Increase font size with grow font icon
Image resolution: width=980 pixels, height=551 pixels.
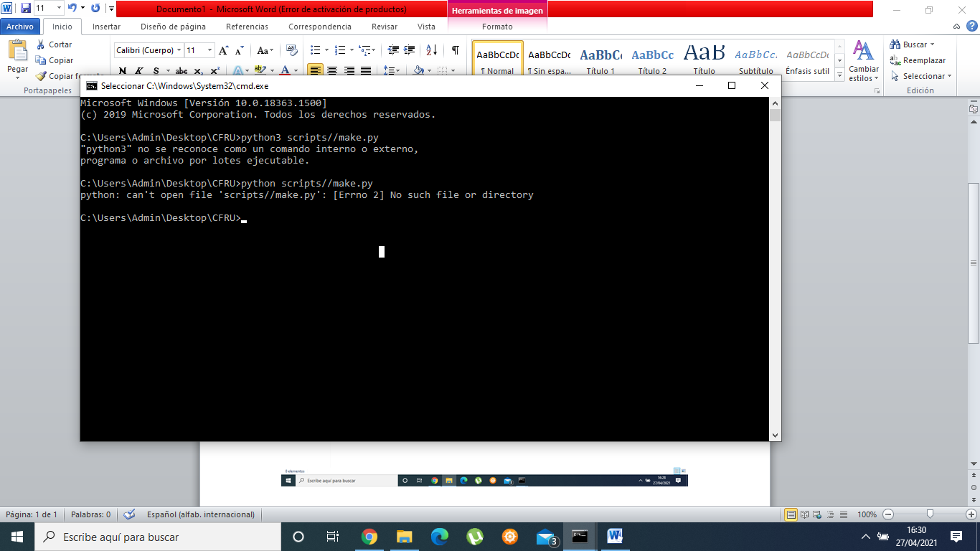(223, 50)
